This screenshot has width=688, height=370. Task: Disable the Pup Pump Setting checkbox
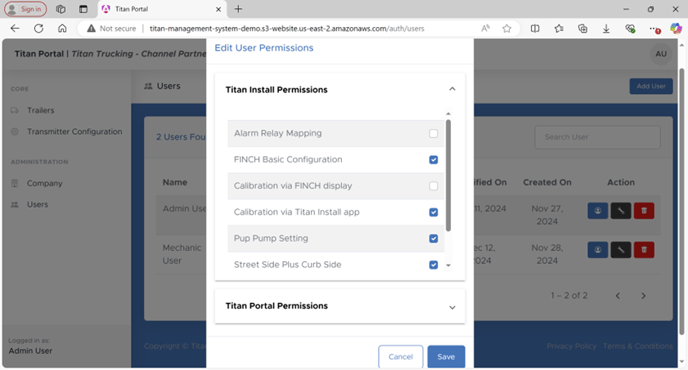[434, 238]
